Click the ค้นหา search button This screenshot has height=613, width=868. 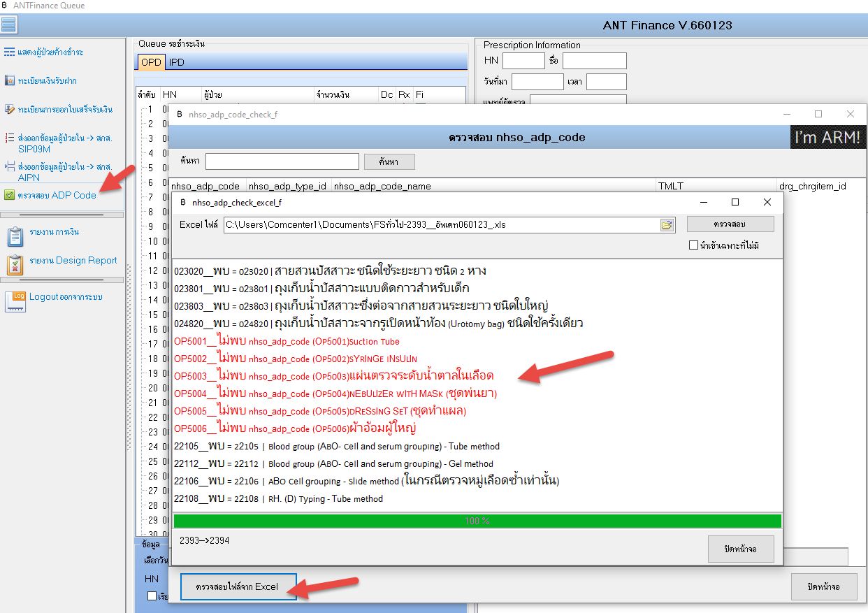pos(389,161)
